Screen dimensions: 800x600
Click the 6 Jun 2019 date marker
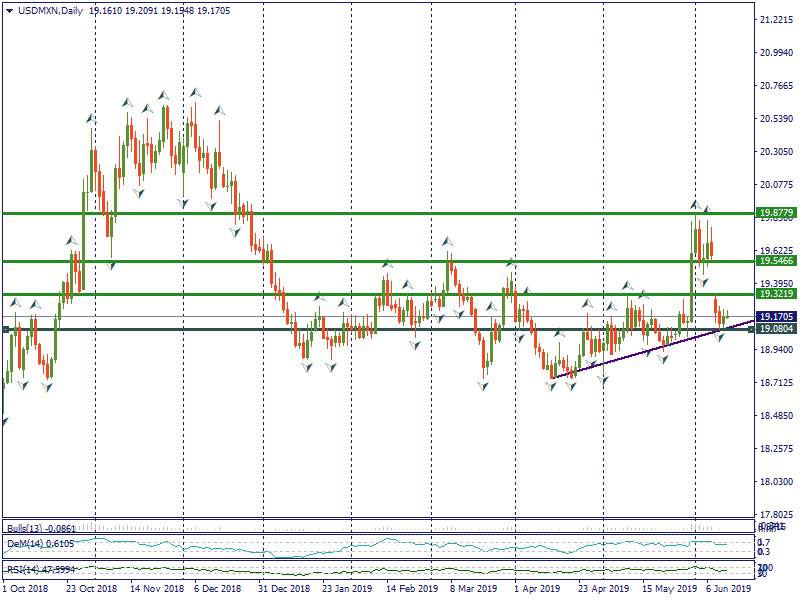pyautogui.click(x=726, y=590)
